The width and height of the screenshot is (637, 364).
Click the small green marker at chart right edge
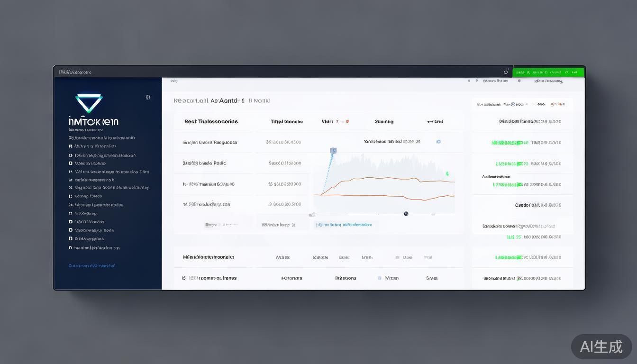(x=447, y=174)
